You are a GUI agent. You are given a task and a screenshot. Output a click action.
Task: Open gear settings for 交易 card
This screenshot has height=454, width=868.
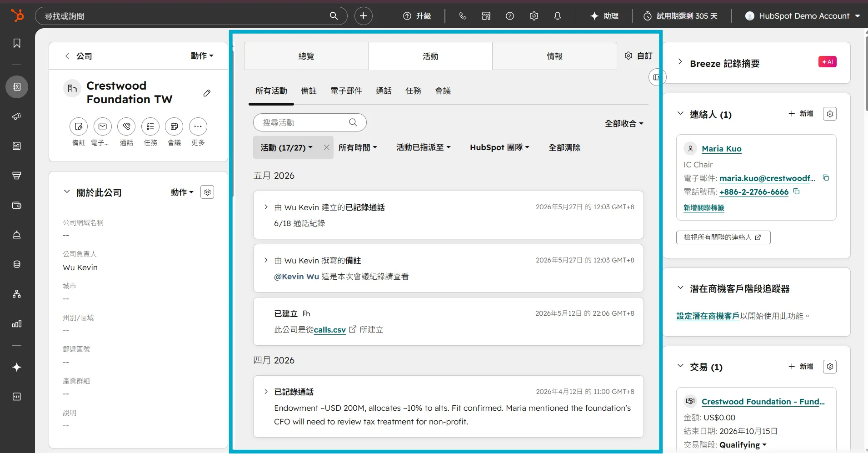point(830,367)
